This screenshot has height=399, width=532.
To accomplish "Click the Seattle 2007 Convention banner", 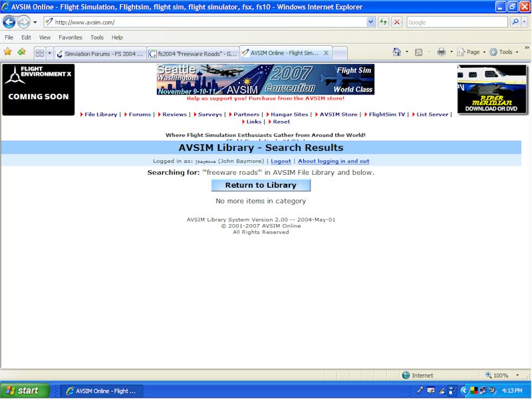I will point(265,79).
